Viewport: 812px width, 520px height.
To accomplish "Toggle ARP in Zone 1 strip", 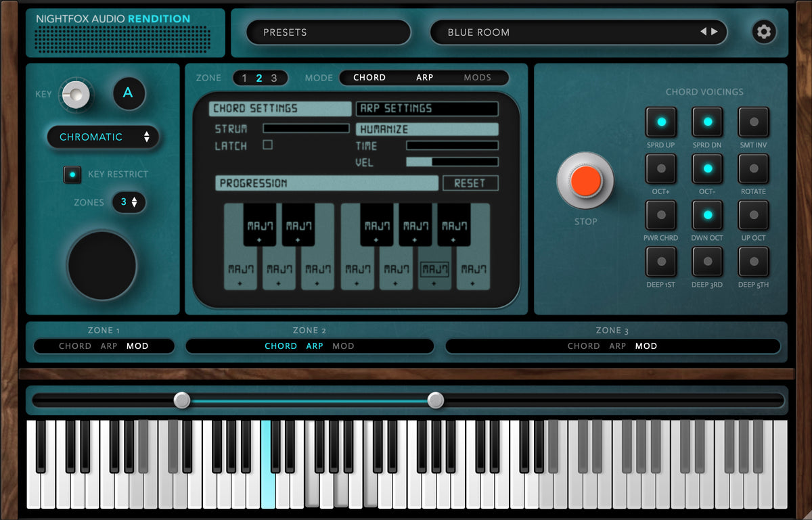I will click(109, 346).
